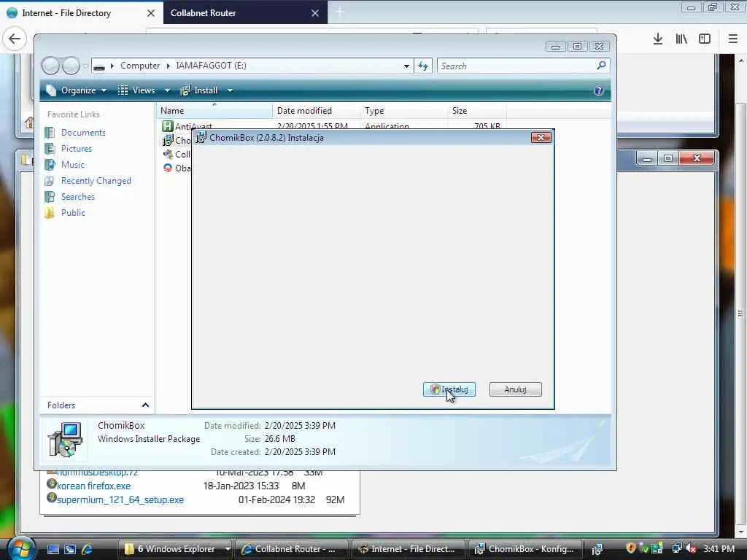747x560 pixels.
Task: Sort by the Date modified column
Action: pos(317,111)
